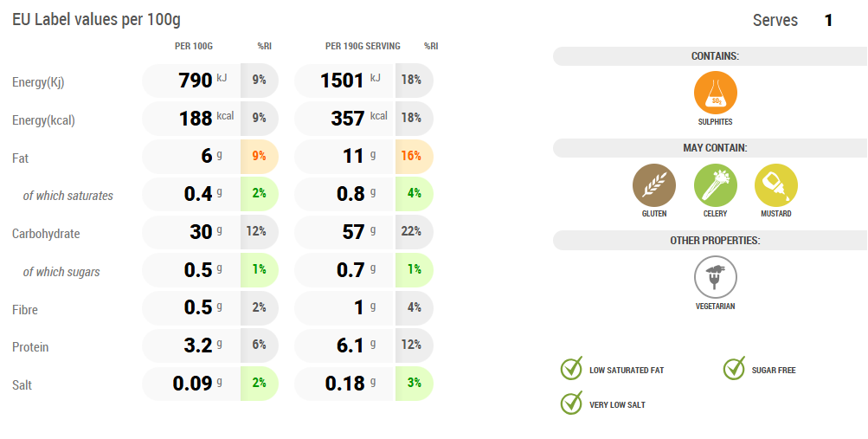Toggle the Low Saturated Fat checkmark
This screenshot has width=868, height=439.
tap(571, 369)
